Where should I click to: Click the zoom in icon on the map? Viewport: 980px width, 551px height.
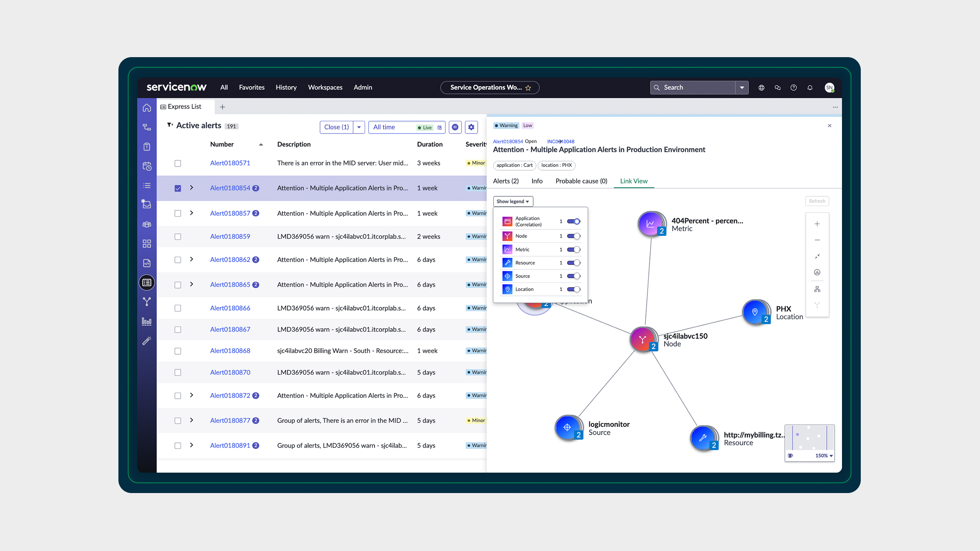[x=817, y=224]
